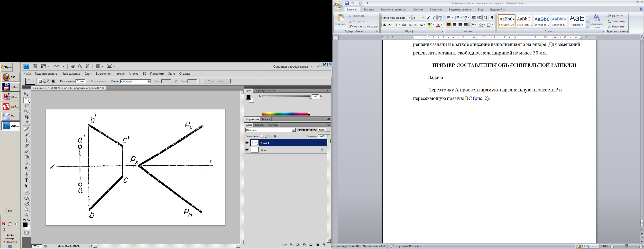Toggle lock all for layer
Screen dimensions: 644x249
tap(275, 136)
